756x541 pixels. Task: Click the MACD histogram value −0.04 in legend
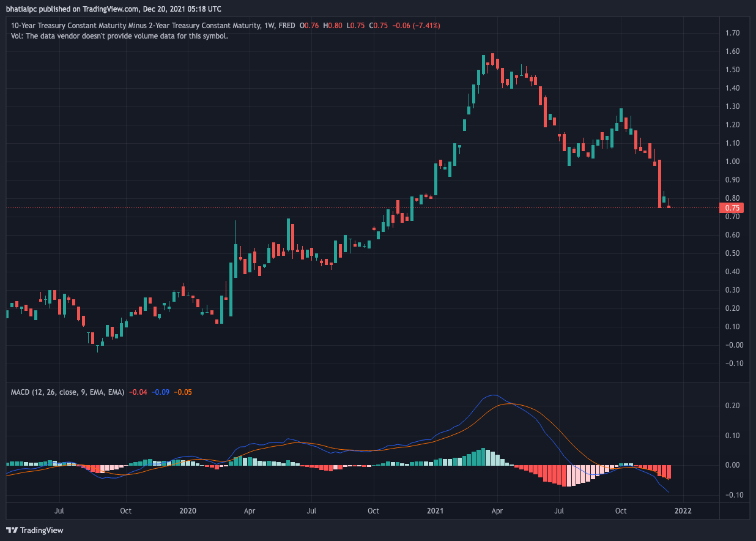click(139, 392)
